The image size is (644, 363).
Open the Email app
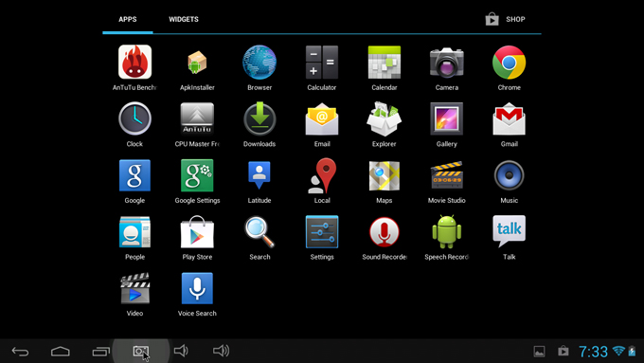pos(322,118)
